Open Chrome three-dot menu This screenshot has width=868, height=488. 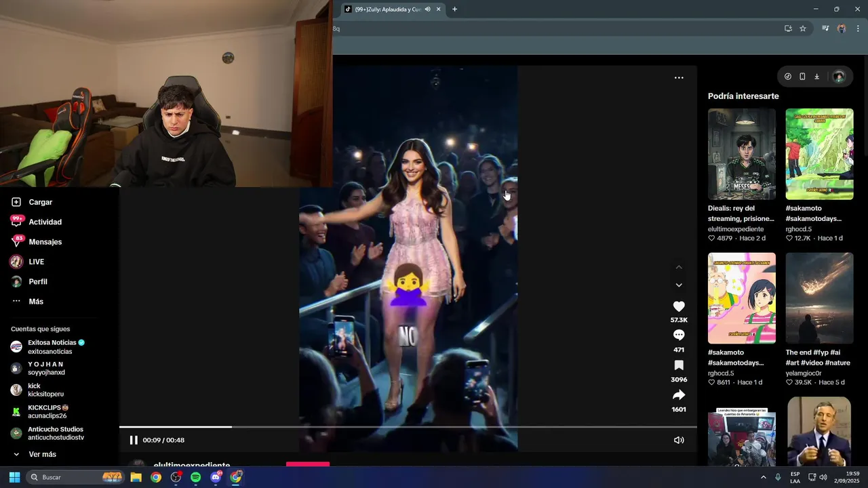click(858, 28)
